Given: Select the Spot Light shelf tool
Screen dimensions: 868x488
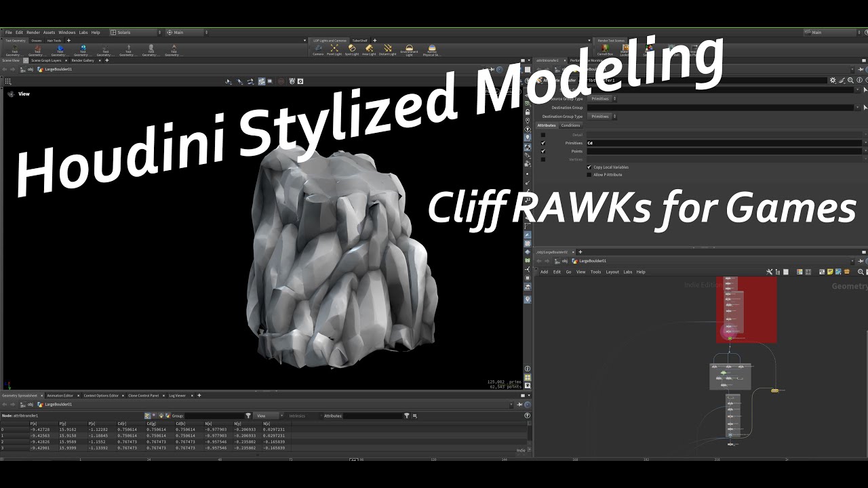Looking at the screenshot, I should click(x=352, y=50).
